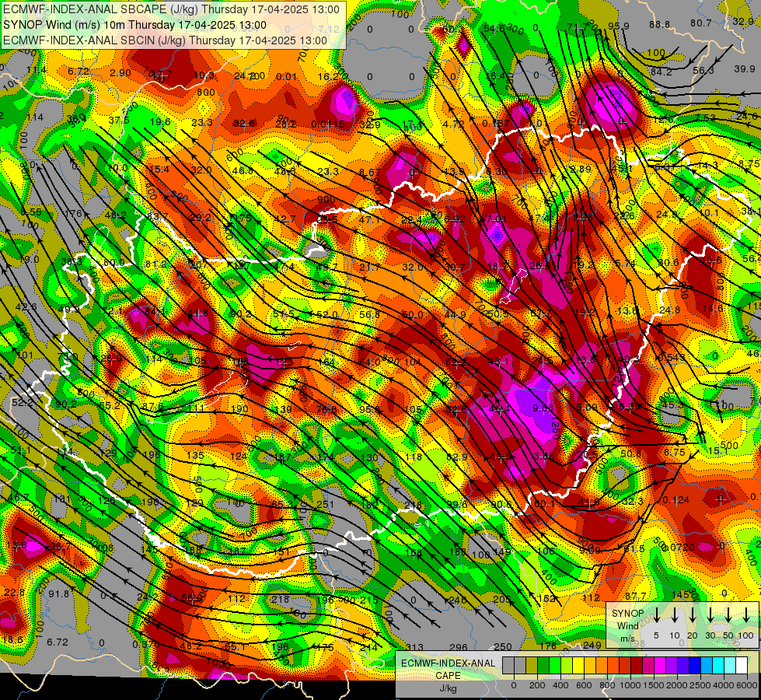This screenshot has width=761, height=700.
Task: Click the map value 0.124
Action: [x=676, y=500]
